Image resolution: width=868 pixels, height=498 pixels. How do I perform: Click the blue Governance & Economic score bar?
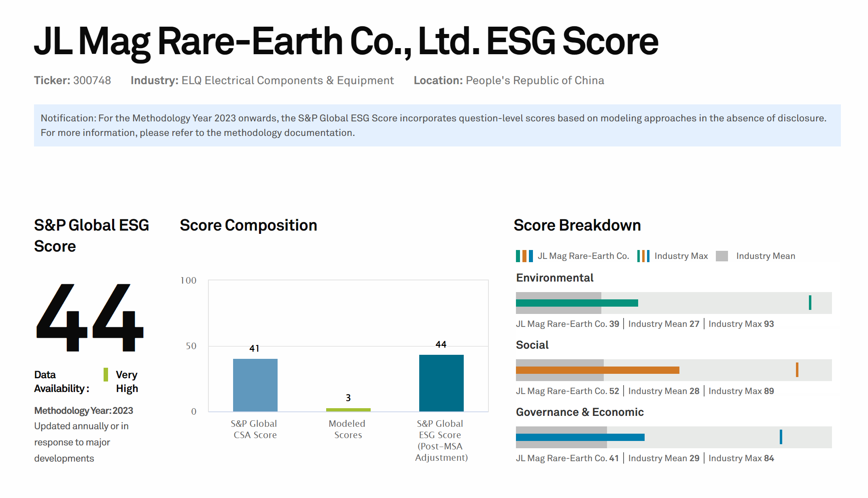click(580, 437)
